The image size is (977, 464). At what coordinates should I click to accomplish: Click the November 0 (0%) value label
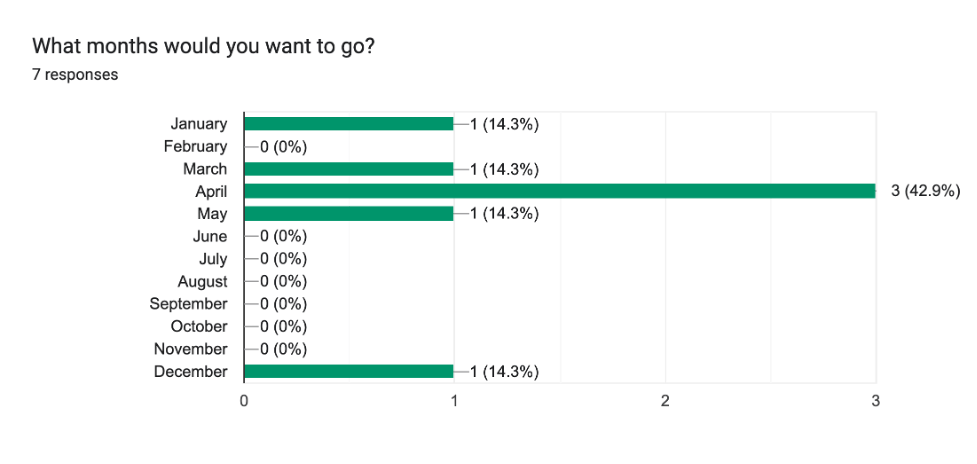[x=284, y=349]
